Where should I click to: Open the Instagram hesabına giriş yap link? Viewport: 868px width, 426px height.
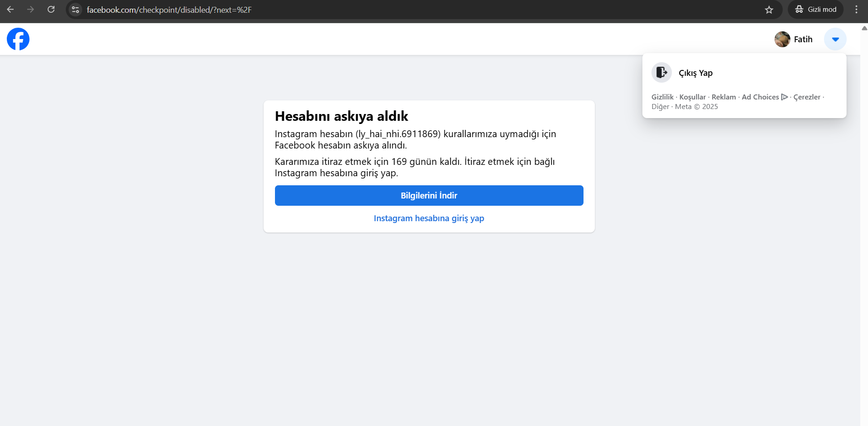click(429, 218)
